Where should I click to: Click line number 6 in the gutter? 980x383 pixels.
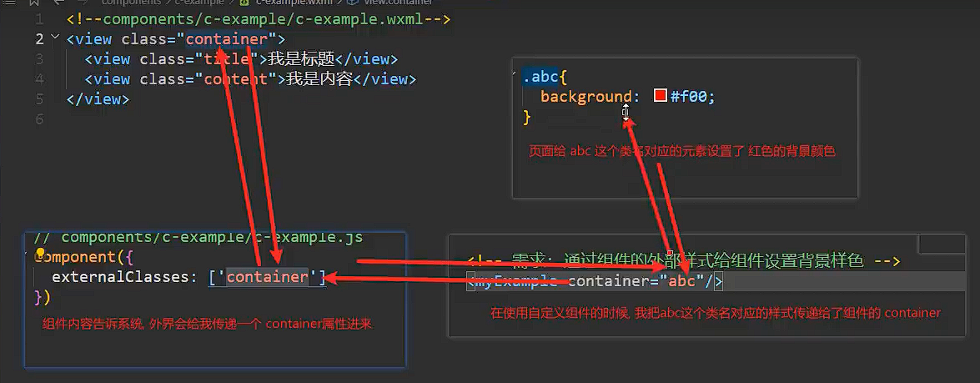point(39,118)
